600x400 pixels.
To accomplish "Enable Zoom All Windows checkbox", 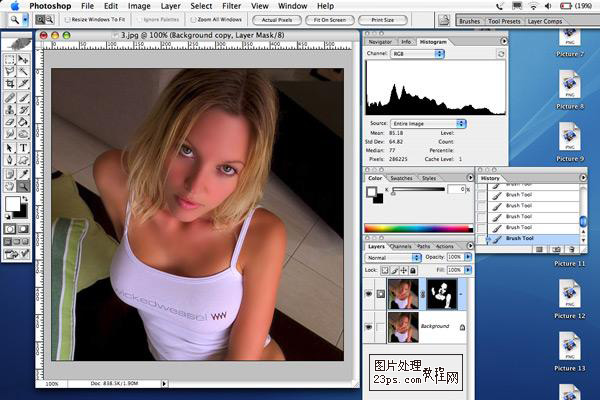I will point(193,20).
